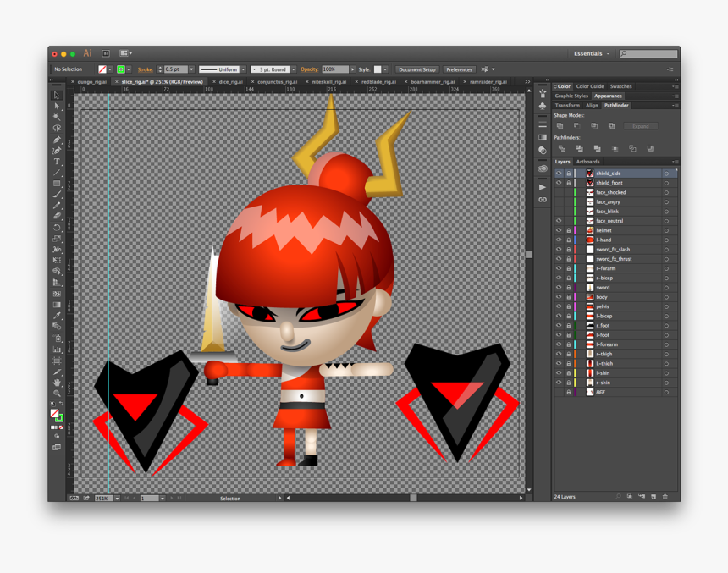Click the Document Setup button

[x=417, y=69]
